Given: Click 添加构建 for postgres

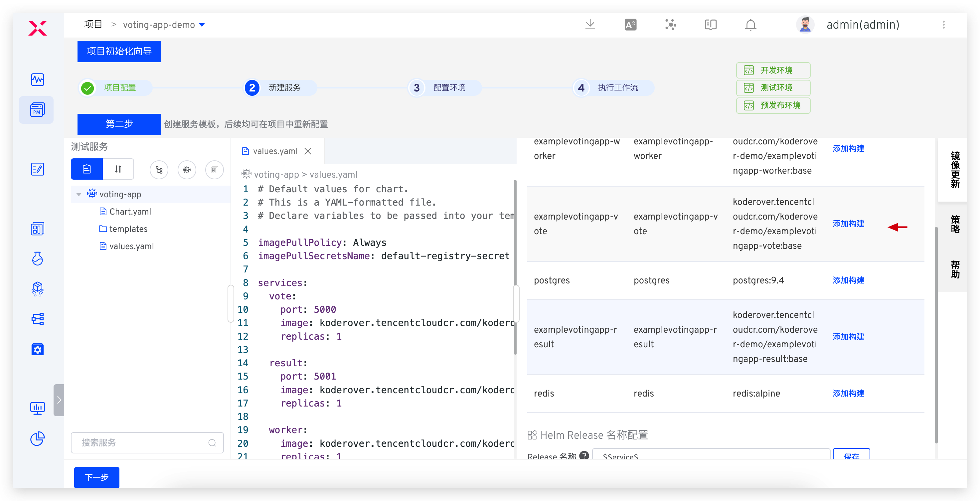Looking at the screenshot, I should coord(848,280).
